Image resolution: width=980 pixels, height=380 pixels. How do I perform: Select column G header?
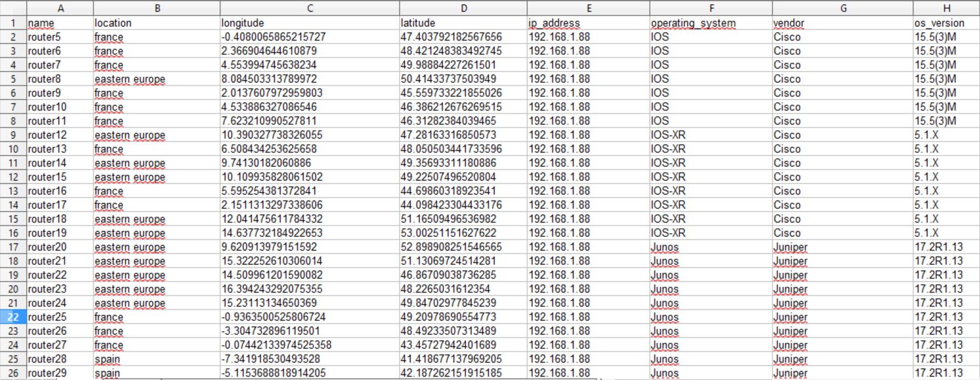(843, 8)
